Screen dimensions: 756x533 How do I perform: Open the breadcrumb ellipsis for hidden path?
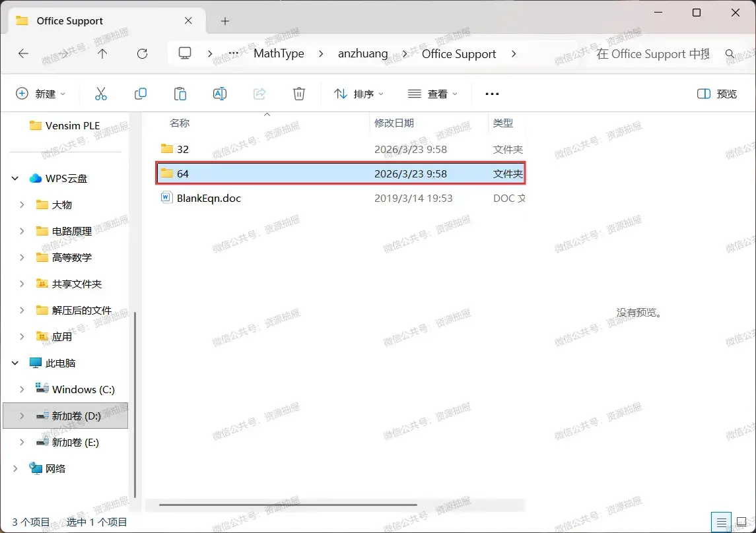point(233,53)
